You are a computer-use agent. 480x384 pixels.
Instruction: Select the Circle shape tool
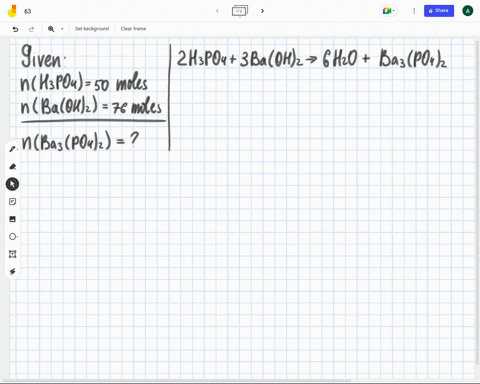[12, 237]
